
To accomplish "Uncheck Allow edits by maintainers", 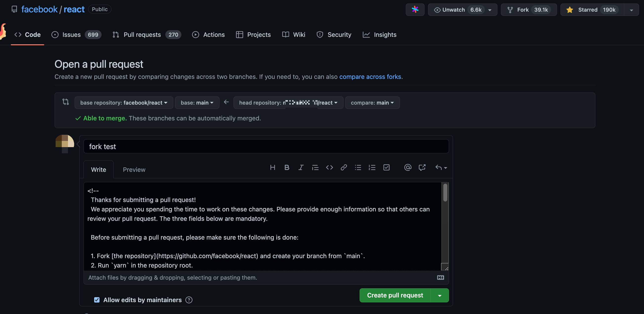I will 97,300.
